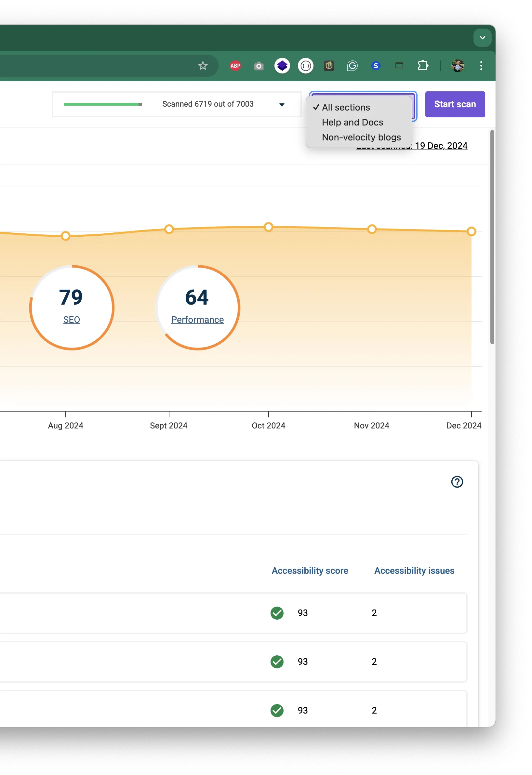532x775 pixels.
Task: Open the Performance score link
Action: [x=197, y=319]
